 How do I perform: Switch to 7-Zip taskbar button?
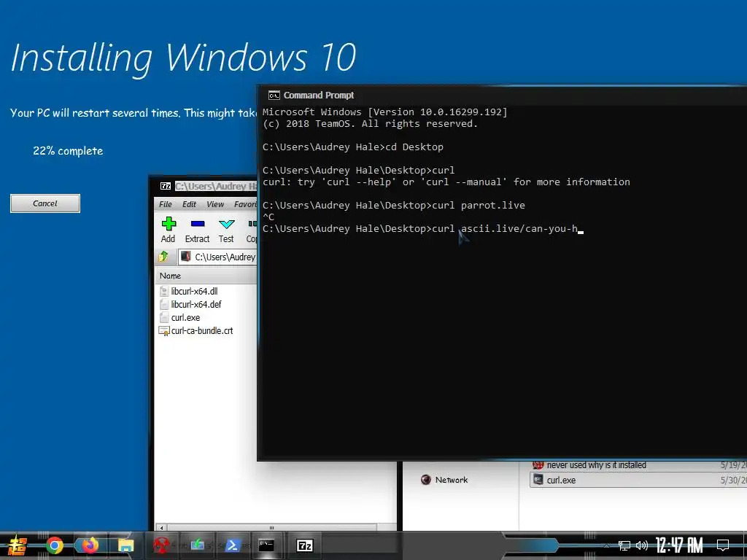click(x=304, y=545)
